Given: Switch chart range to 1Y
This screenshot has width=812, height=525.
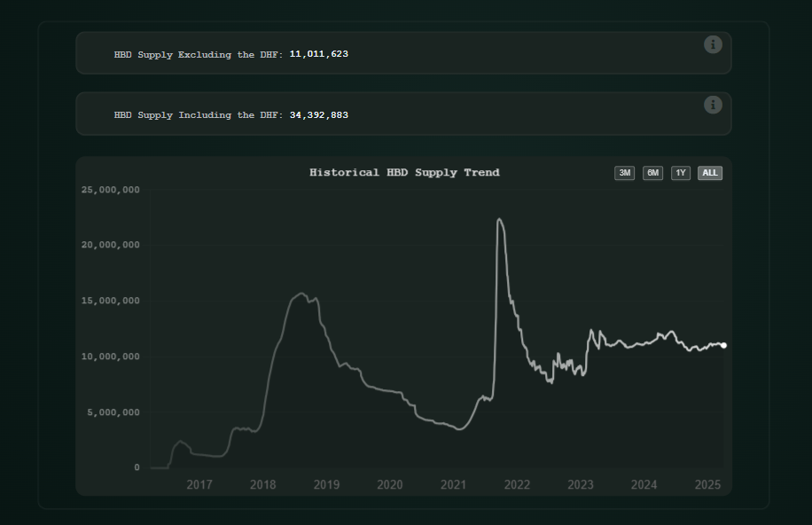Looking at the screenshot, I should click(x=681, y=173).
